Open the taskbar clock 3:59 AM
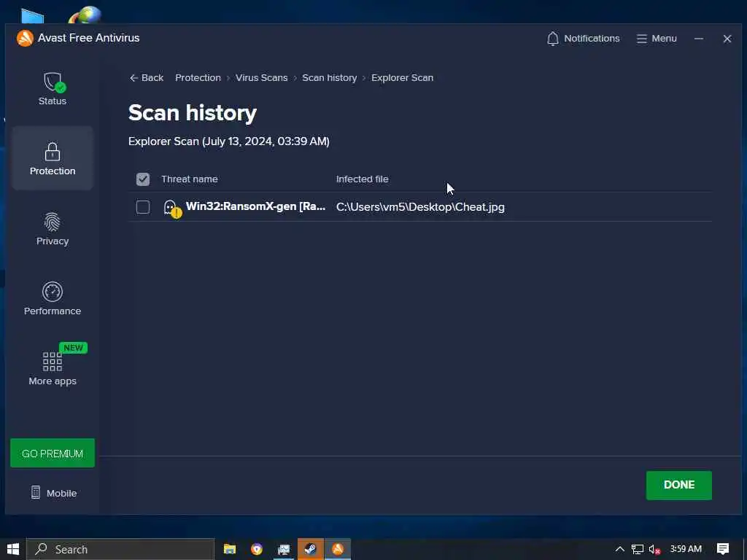The height and width of the screenshot is (560, 747). click(x=686, y=549)
